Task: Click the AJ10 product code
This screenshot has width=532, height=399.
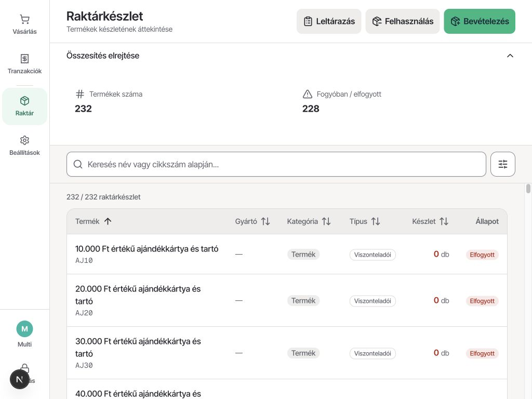Action: 84,261
